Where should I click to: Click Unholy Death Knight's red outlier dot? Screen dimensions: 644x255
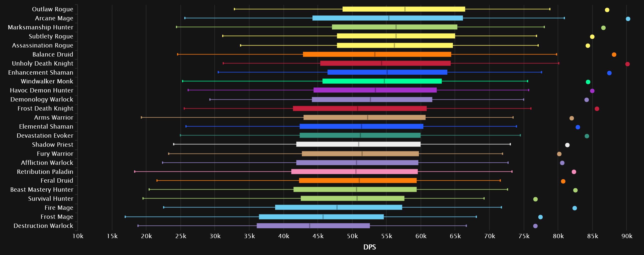[627, 64]
